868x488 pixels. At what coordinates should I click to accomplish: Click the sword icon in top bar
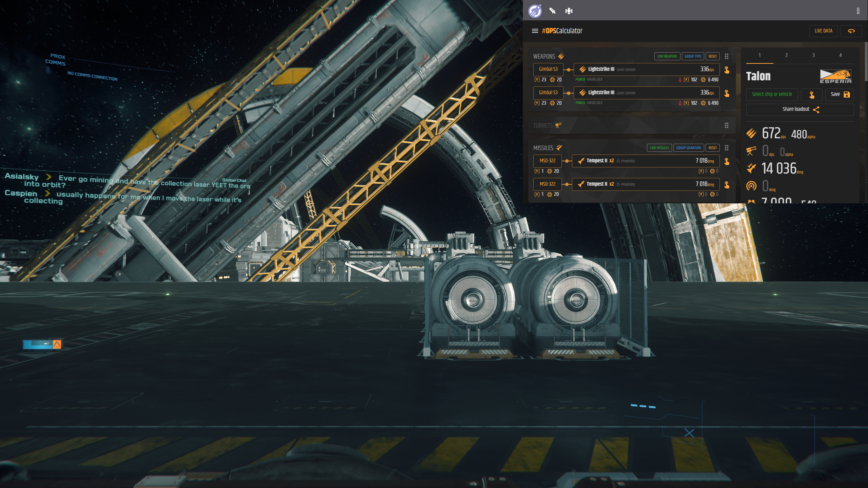(x=552, y=11)
